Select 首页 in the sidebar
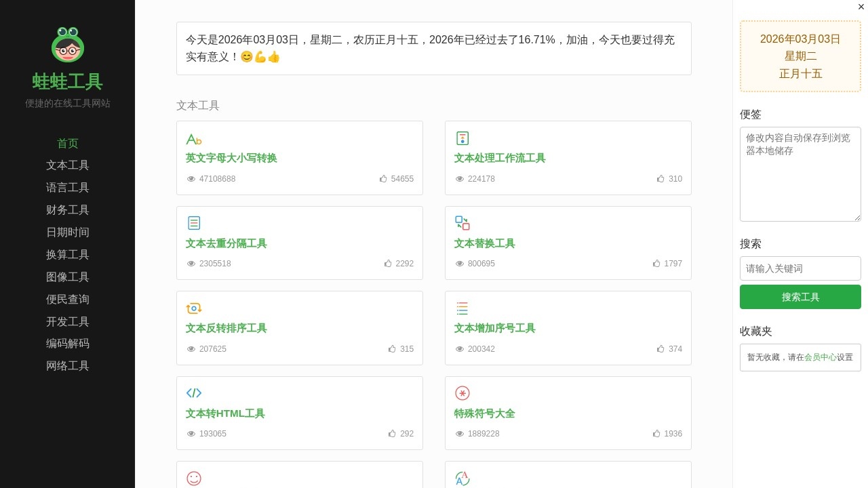Image resolution: width=868 pixels, height=488 pixels. [x=67, y=143]
